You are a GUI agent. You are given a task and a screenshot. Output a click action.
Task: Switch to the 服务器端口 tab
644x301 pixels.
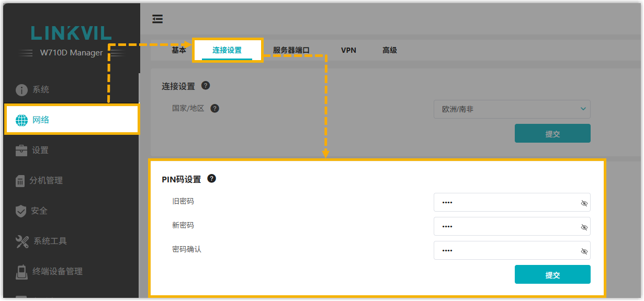[x=291, y=51]
